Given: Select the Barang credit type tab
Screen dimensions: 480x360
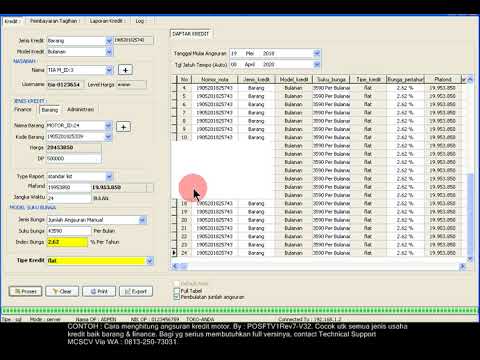Looking at the screenshot, I should (x=50, y=110).
